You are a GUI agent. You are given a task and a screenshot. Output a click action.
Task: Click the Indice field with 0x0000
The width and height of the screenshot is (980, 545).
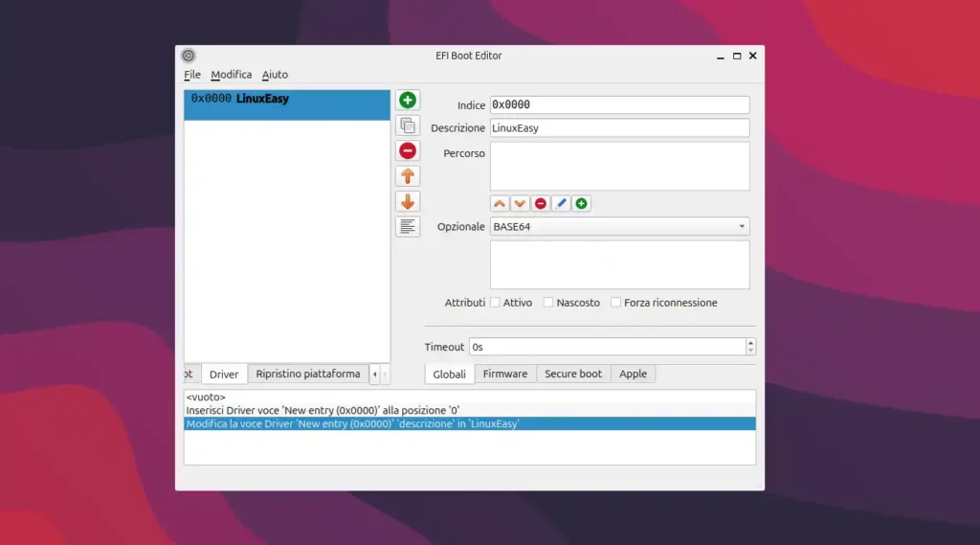[619, 105]
